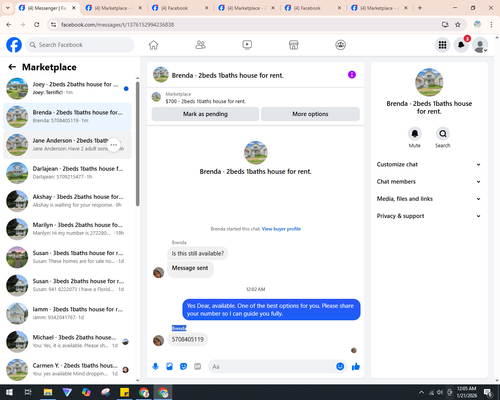Open File Explorer from the taskbar
The image size is (500, 400).
click(x=48, y=392)
